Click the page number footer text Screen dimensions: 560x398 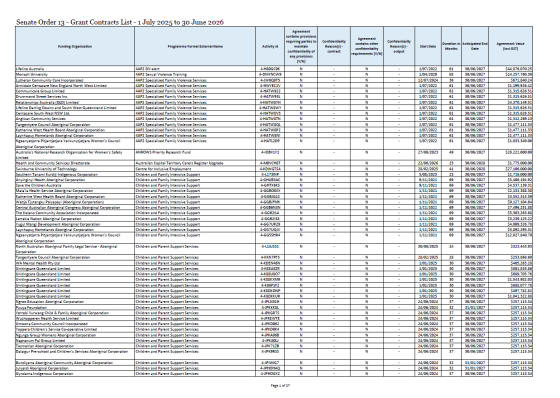click(x=280, y=385)
